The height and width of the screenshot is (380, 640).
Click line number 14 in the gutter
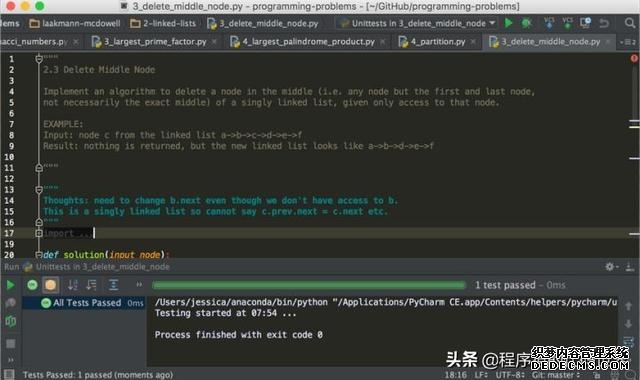tap(9, 200)
